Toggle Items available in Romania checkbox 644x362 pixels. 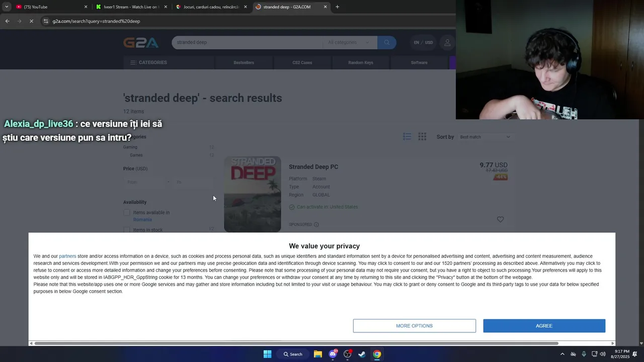point(127,213)
